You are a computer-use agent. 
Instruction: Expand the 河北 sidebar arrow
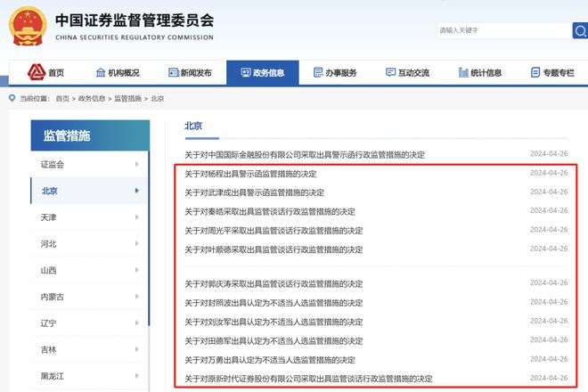(x=137, y=243)
